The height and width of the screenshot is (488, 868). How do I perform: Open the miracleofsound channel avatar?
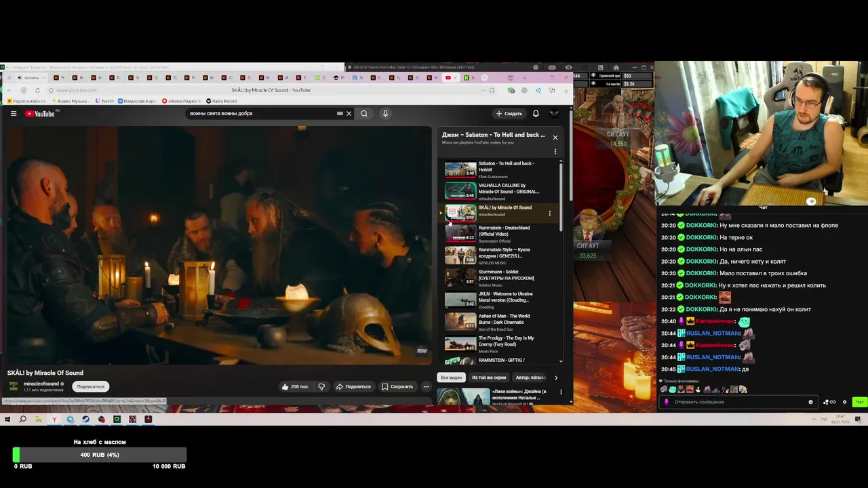pyautogui.click(x=14, y=386)
